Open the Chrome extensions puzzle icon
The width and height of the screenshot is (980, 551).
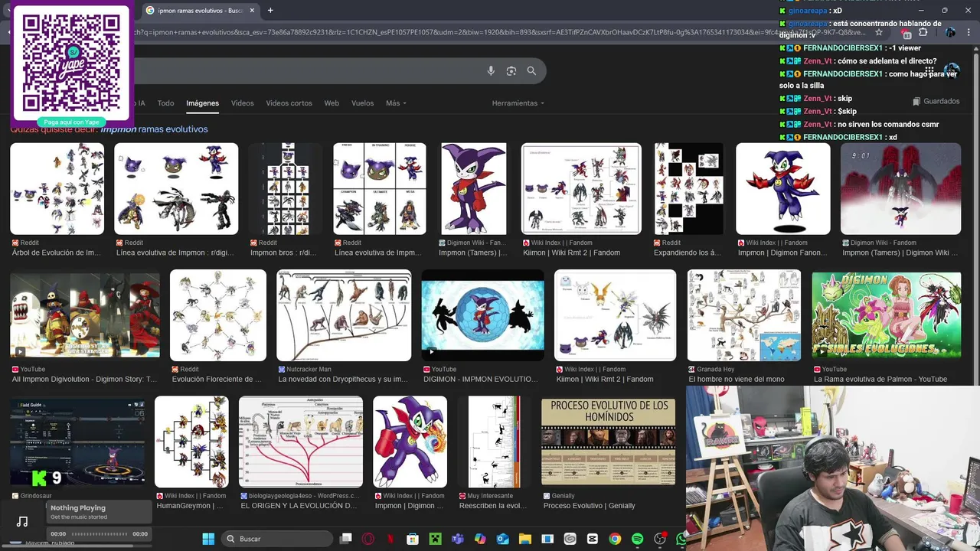[x=923, y=33]
